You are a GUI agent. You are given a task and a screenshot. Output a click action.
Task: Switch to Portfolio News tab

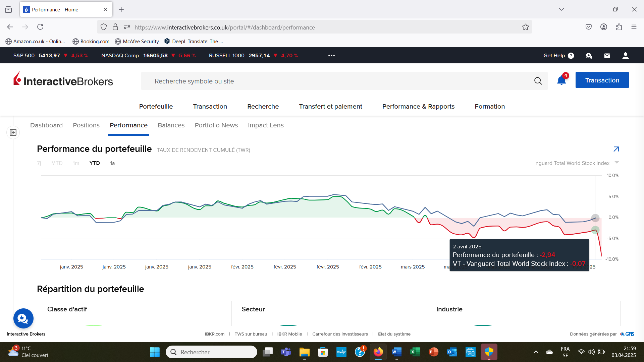click(216, 125)
